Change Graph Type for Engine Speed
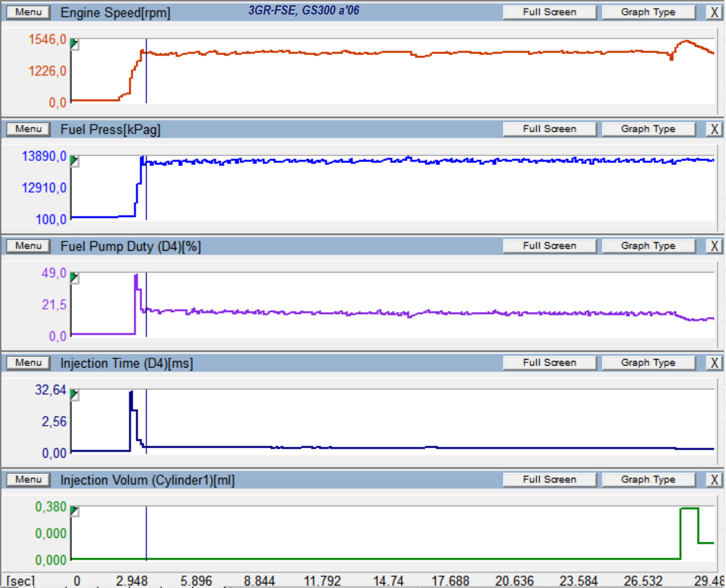This screenshot has width=726, height=588. click(648, 13)
